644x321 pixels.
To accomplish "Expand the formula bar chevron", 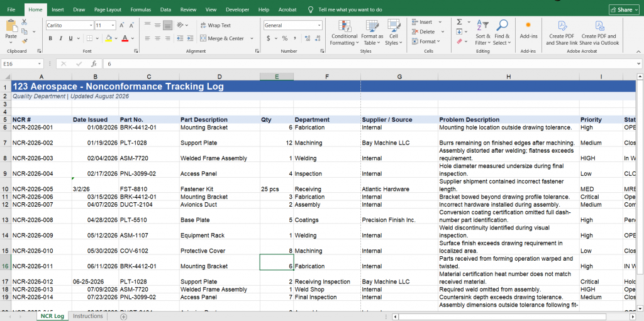I will click(x=639, y=64).
